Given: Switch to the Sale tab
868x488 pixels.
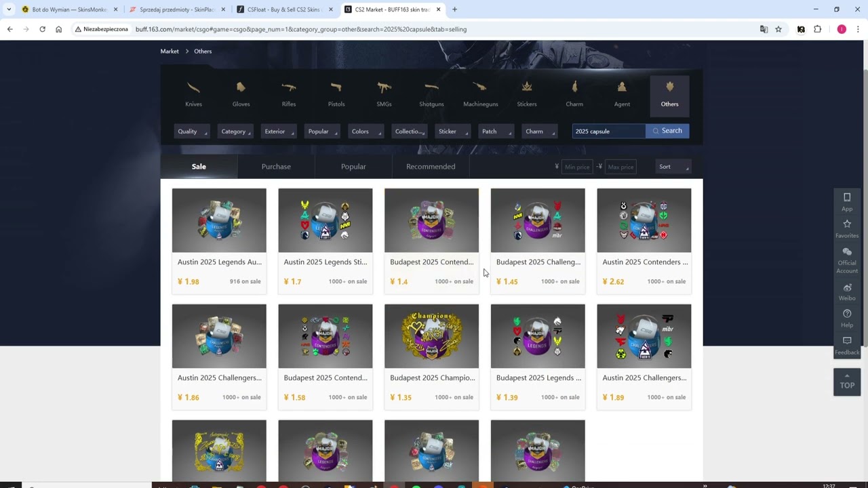Looking at the screenshot, I should (199, 167).
